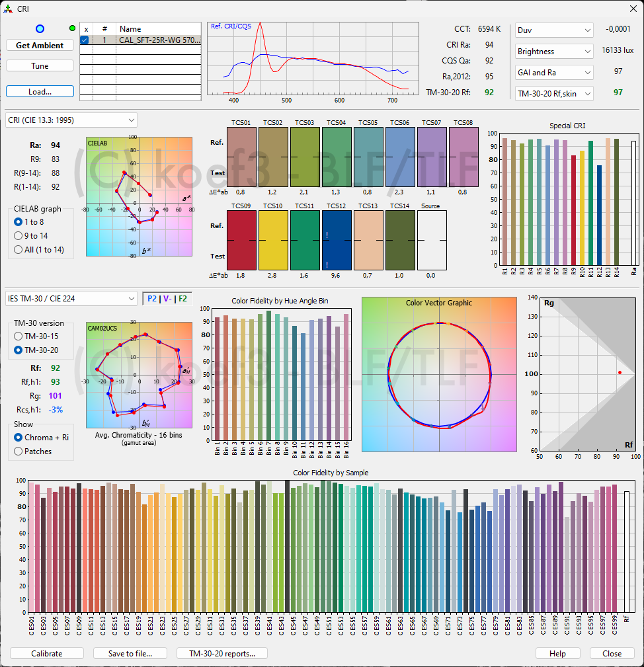Click the Ref. CRI/CQS spectrum graph
The height and width of the screenshot is (667, 644).
click(x=313, y=58)
